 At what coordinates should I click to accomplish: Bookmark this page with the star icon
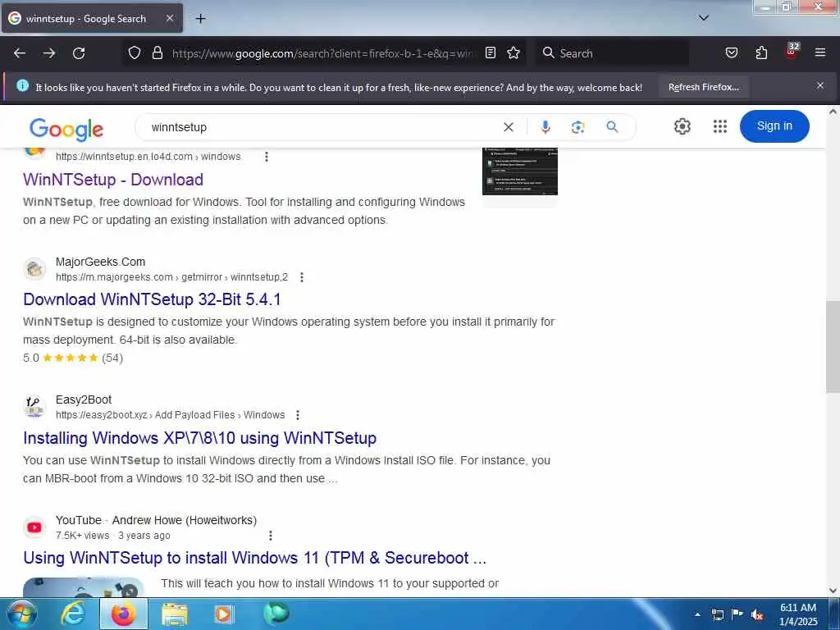coord(514,52)
